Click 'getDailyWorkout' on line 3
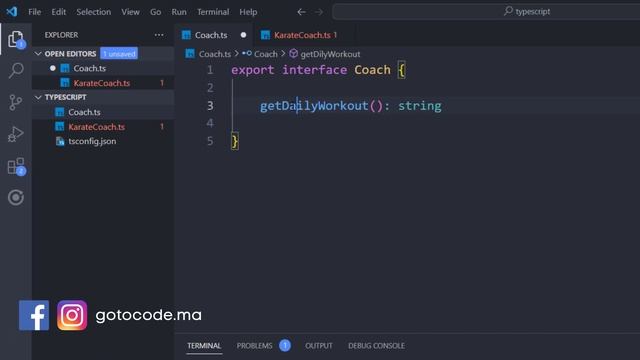Image resolution: width=640 pixels, height=360 pixels. [314, 106]
